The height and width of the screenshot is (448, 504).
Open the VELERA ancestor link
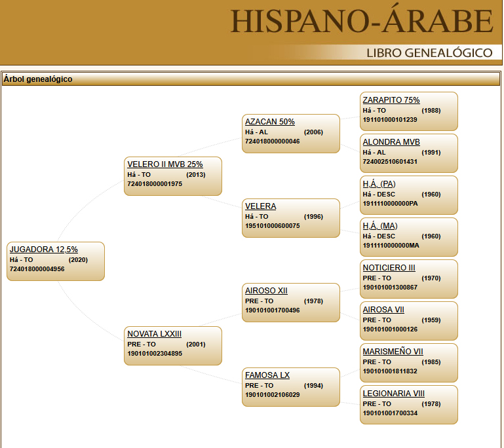point(260,206)
